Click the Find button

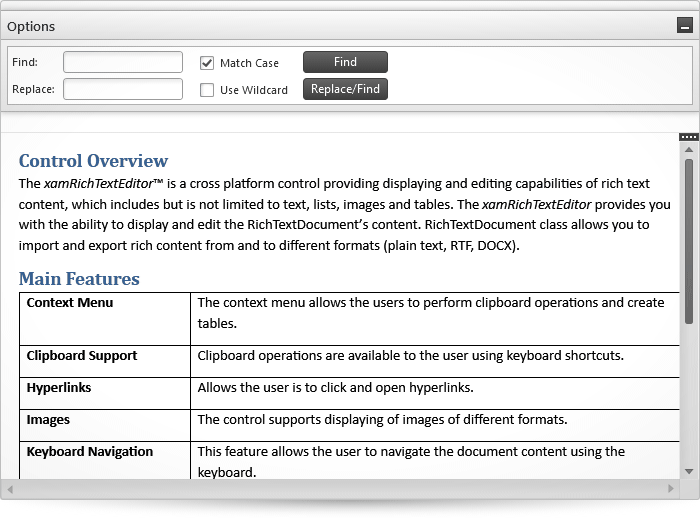tap(345, 62)
